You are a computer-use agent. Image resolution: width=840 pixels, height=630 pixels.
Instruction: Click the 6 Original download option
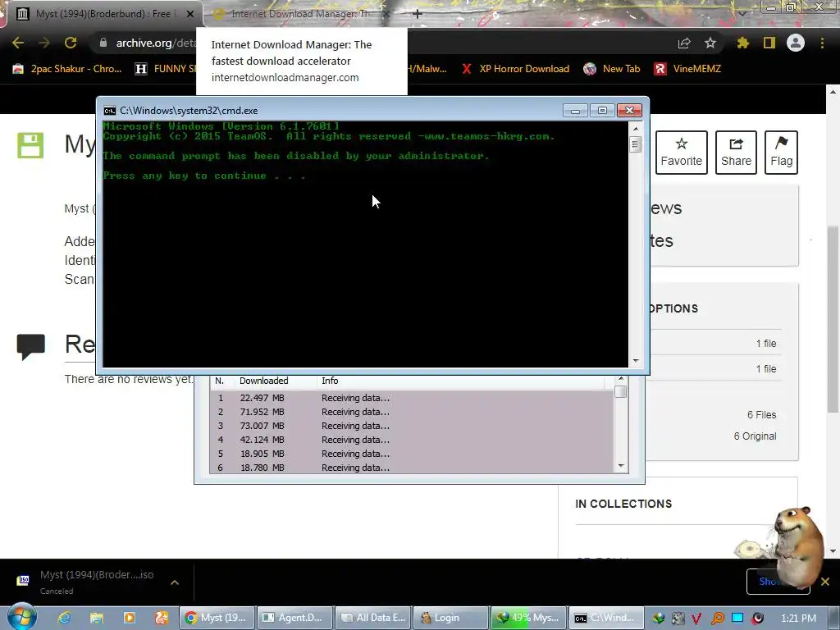755,436
